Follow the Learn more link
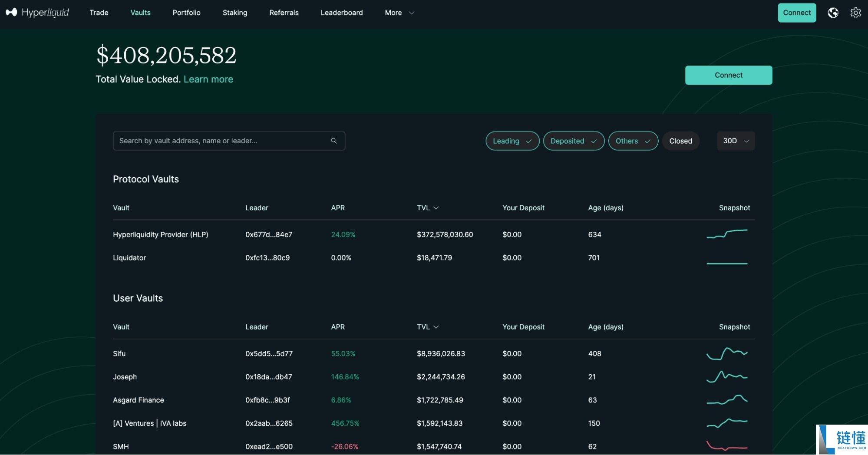The width and height of the screenshot is (868, 455). (x=208, y=79)
